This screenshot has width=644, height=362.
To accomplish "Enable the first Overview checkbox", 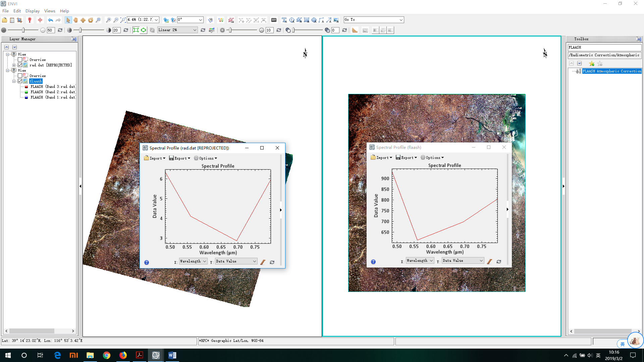I will [x=20, y=60].
